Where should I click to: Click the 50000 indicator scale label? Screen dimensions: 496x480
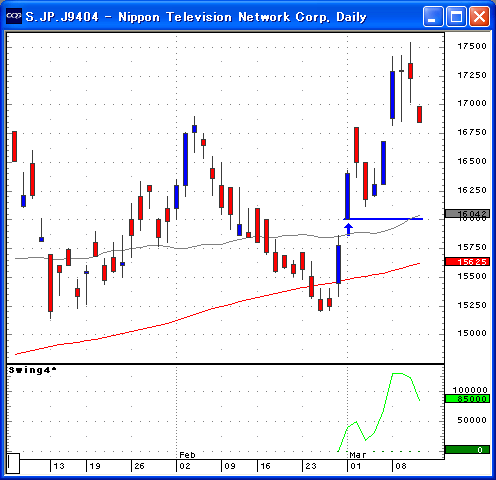pyautogui.click(x=472, y=420)
